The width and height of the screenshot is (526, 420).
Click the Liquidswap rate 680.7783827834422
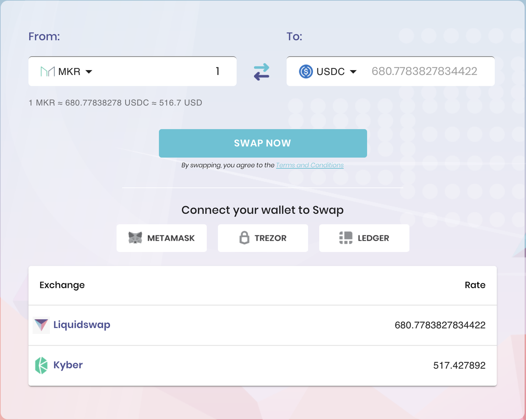coord(440,325)
